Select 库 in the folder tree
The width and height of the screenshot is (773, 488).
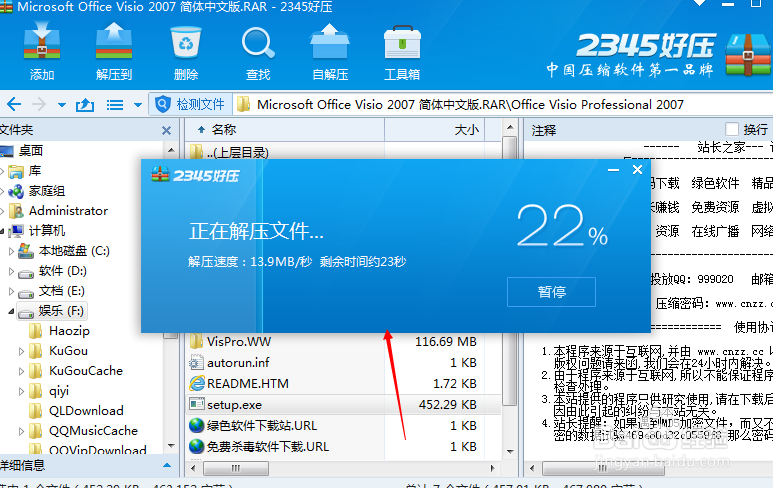point(35,171)
